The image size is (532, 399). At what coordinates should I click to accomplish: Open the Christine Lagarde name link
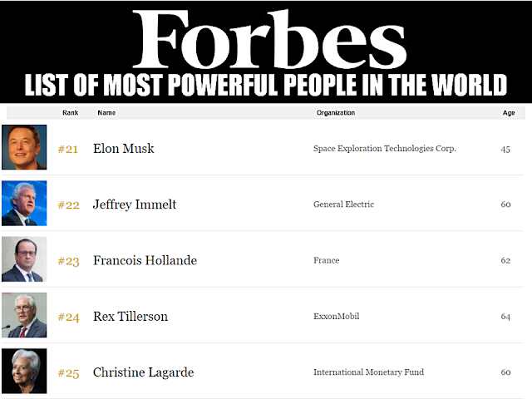144,372
